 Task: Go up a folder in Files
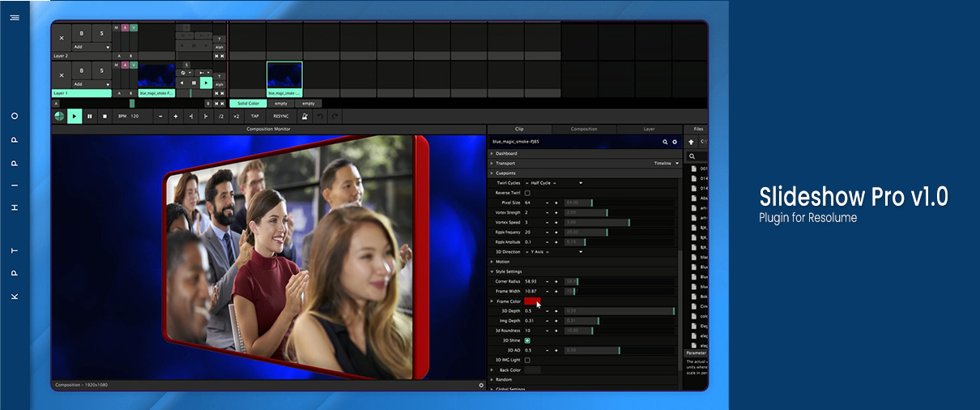(x=691, y=142)
